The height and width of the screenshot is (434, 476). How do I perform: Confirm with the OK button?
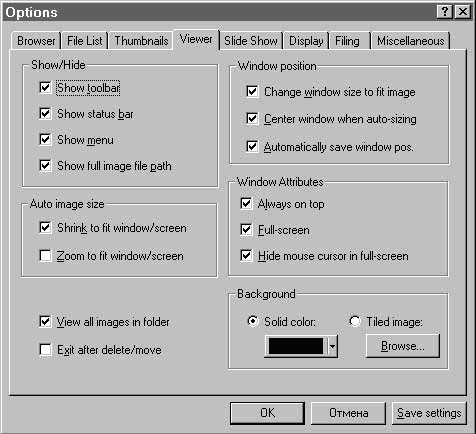tap(267, 413)
